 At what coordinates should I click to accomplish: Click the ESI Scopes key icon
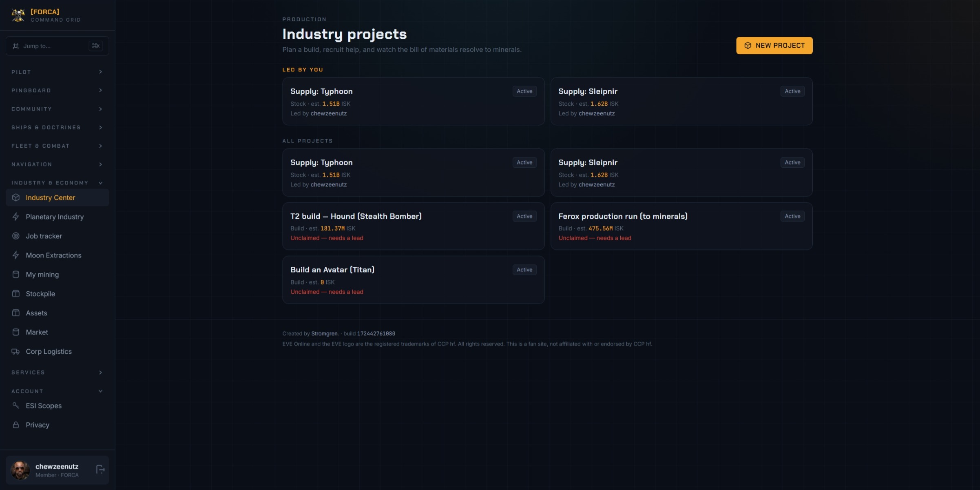tap(16, 405)
